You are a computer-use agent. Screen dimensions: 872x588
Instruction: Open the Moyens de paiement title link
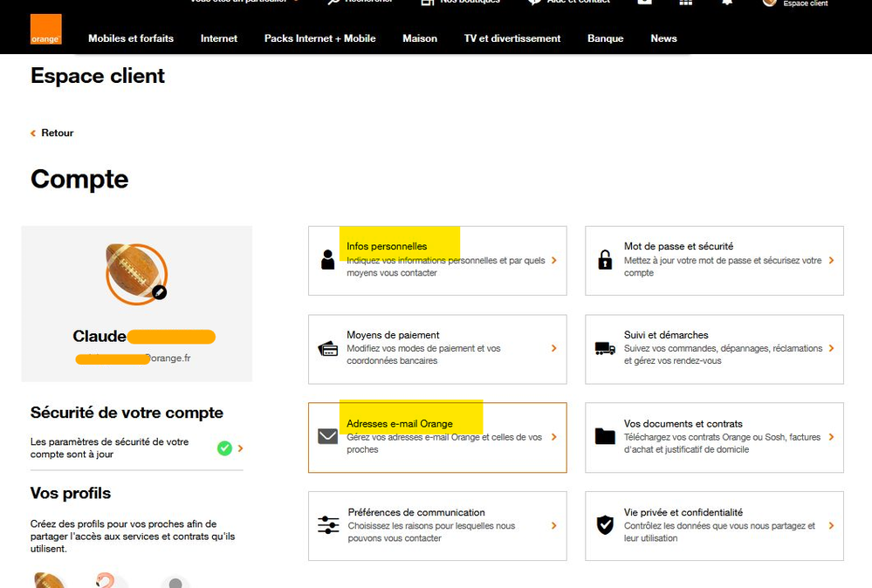(x=393, y=335)
